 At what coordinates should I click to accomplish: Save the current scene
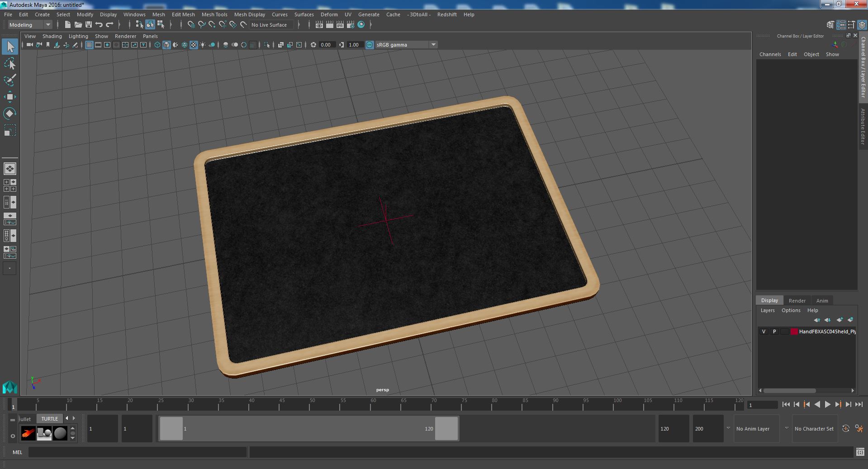[x=89, y=25]
